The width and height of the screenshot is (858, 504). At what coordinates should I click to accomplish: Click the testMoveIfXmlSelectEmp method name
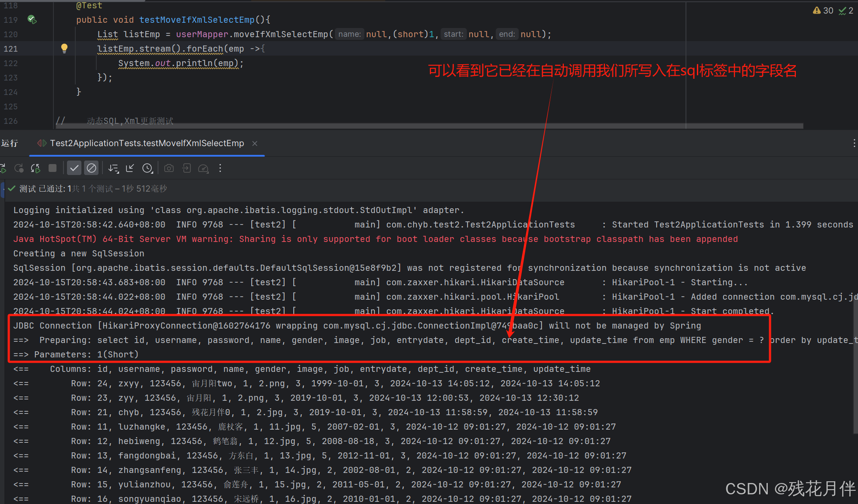pos(197,20)
